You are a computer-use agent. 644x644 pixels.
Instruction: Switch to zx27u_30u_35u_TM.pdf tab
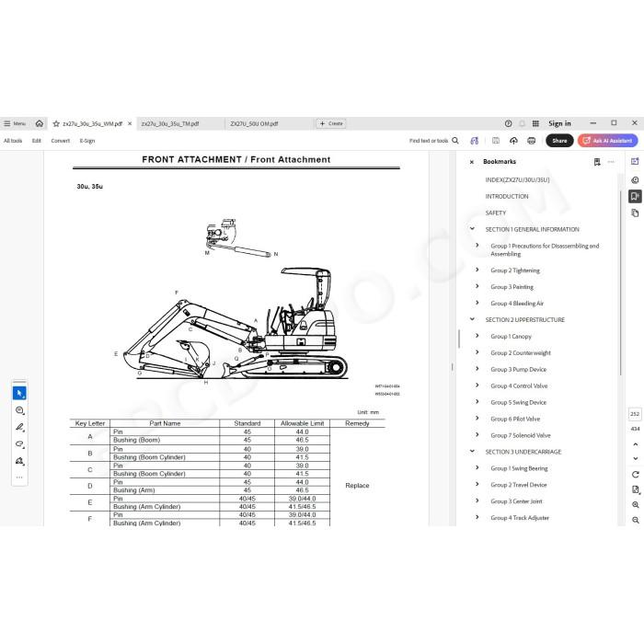(170, 123)
